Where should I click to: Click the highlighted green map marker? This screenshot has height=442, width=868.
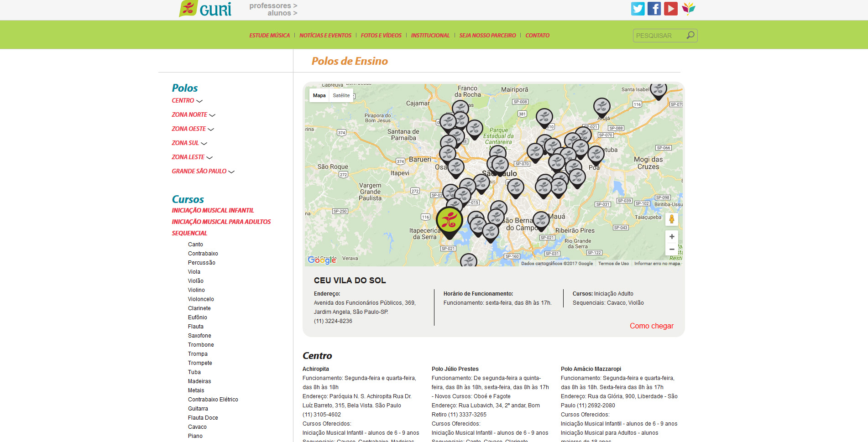click(x=449, y=220)
